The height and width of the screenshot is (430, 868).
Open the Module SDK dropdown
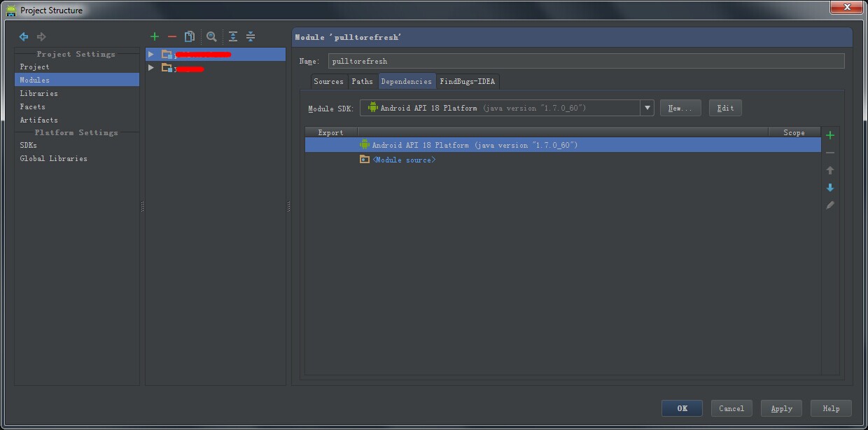[x=647, y=108]
